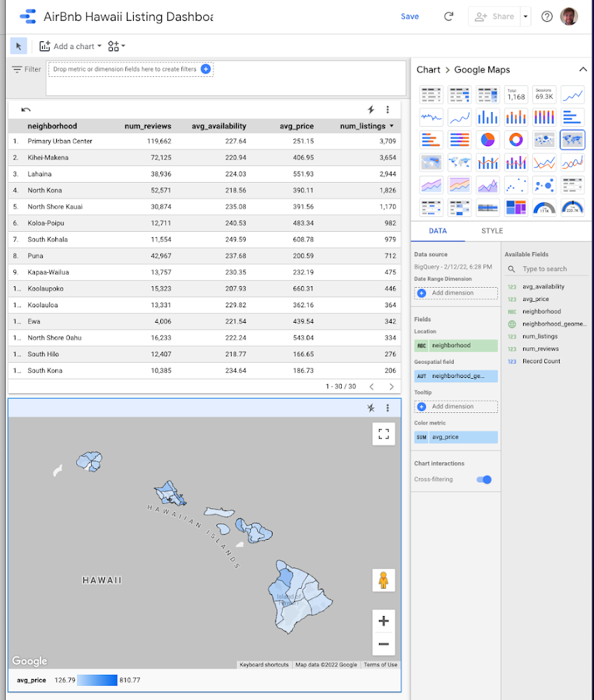
Task: Select the Bullet chart type
Action: pos(488,208)
